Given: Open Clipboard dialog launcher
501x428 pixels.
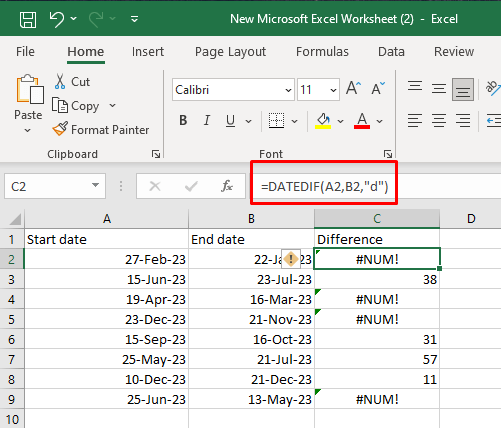Looking at the screenshot, I should click(156, 154).
